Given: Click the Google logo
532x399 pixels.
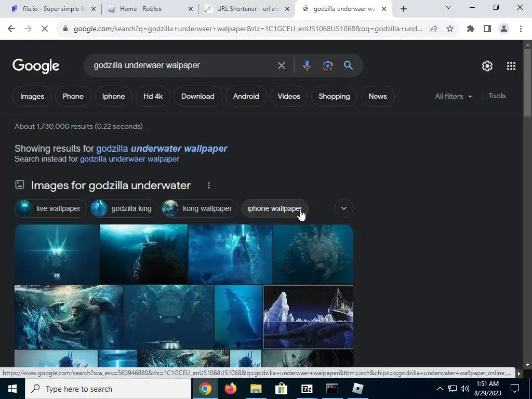Looking at the screenshot, I should pyautogui.click(x=36, y=66).
